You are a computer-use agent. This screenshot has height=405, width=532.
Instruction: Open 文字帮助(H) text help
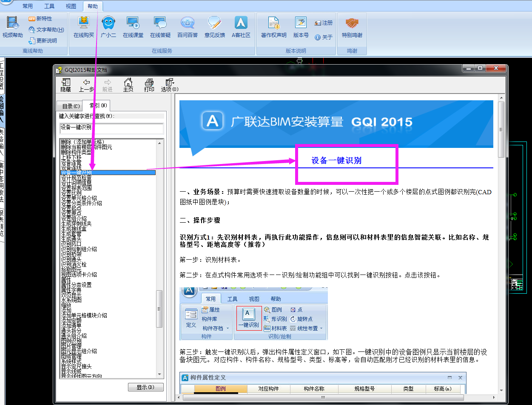(46, 30)
